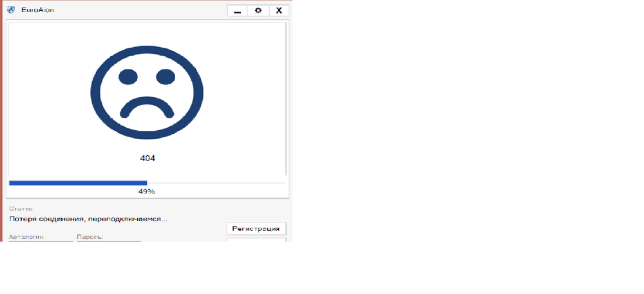Close the launcher with the X button

(x=279, y=10)
